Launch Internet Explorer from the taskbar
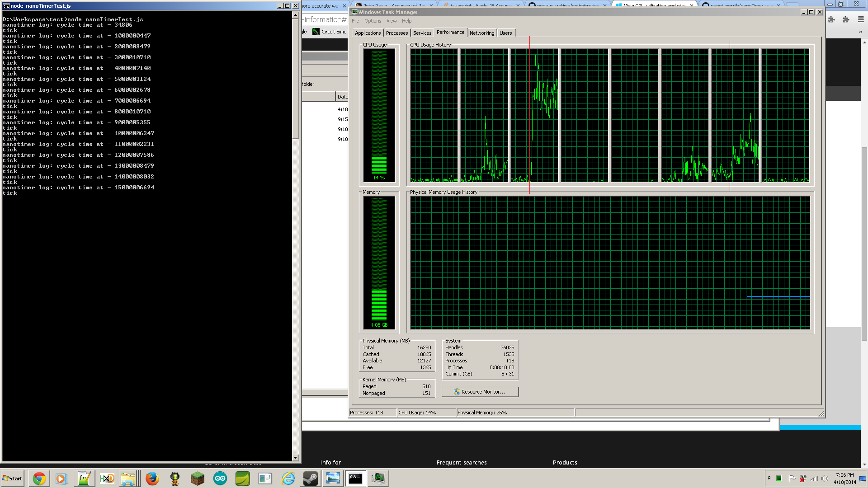The image size is (868, 488). point(288,479)
